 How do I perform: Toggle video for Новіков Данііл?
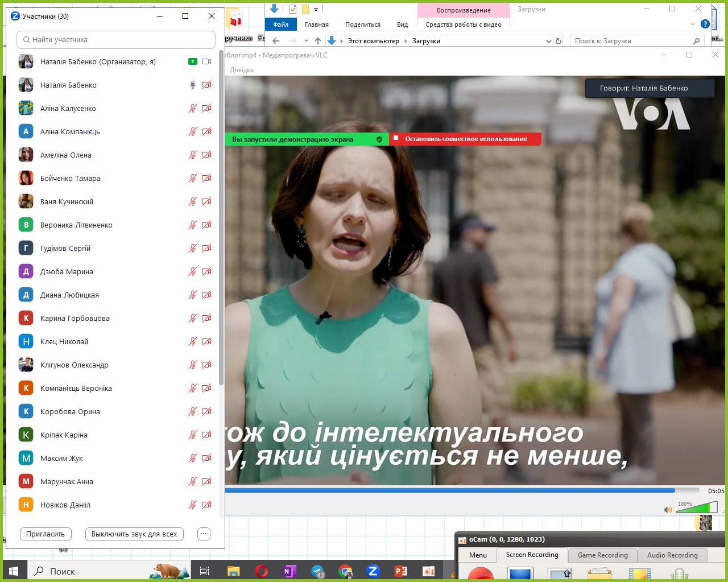(206, 505)
